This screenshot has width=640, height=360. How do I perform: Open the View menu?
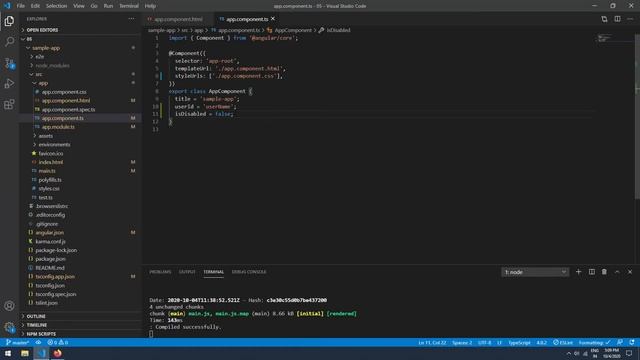(79, 6)
